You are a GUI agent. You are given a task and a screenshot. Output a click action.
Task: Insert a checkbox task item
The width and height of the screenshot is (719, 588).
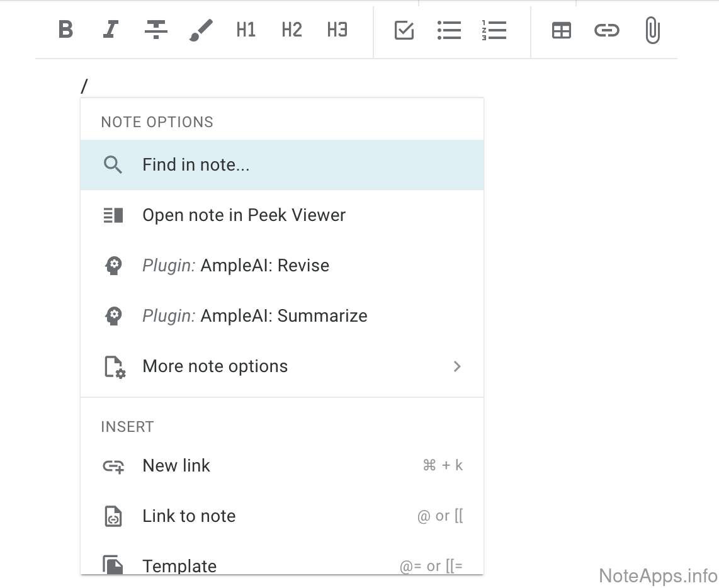coord(404,30)
